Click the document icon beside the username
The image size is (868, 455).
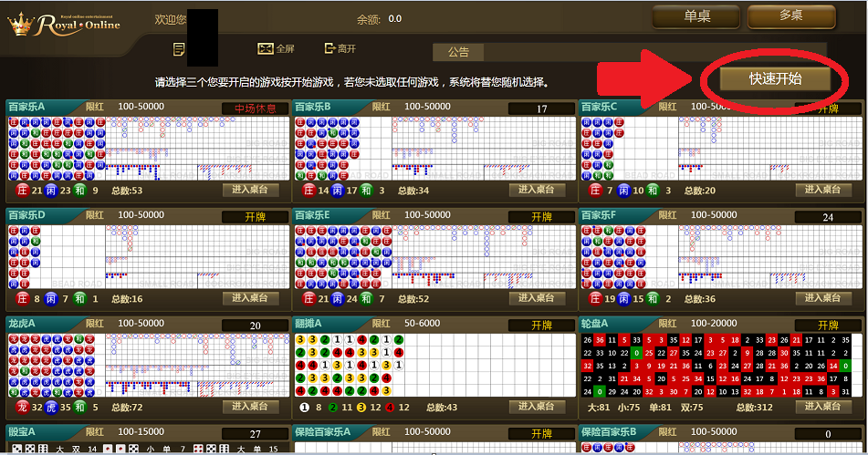point(178,49)
